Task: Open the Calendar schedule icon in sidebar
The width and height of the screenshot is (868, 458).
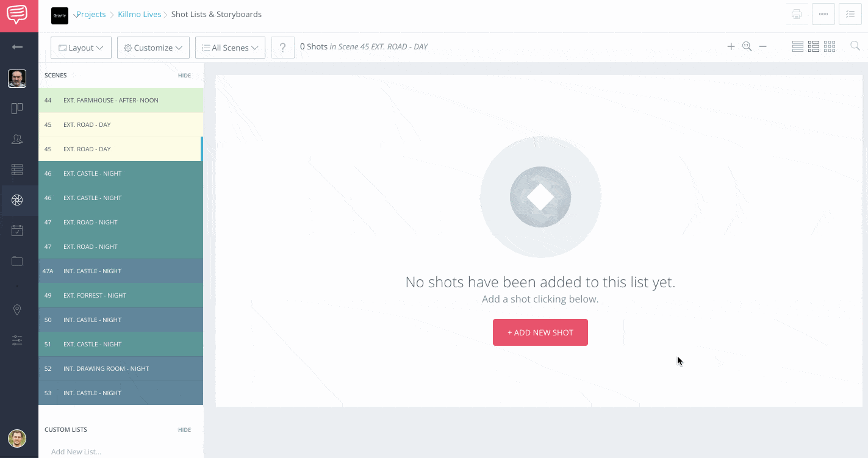Action: tap(17, 230)
